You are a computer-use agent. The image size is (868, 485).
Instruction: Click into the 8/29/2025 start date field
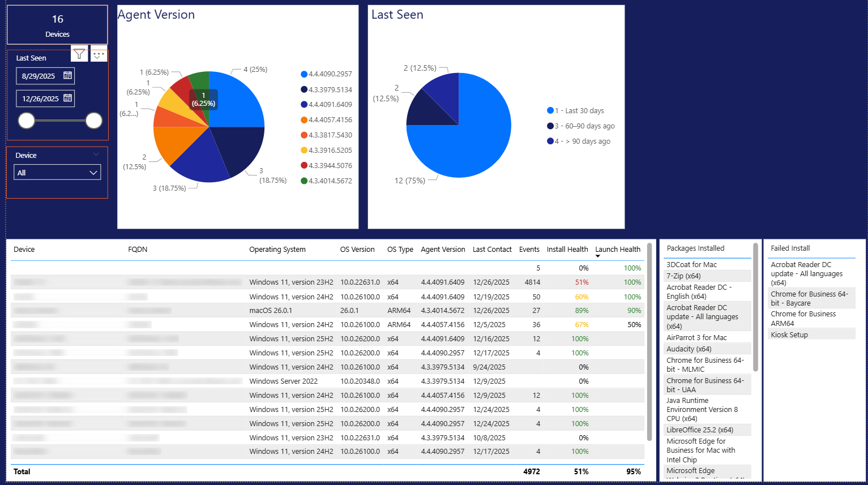tap(39, 76)
